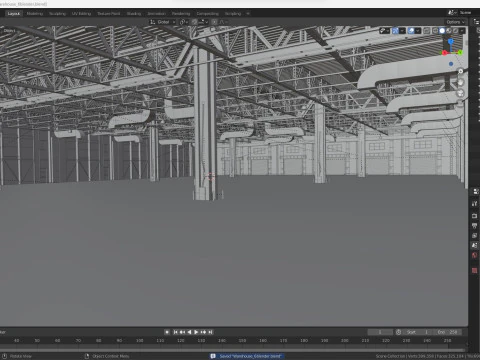Open the viewport shading options dropdown arrow
This screenshot has height=360, width=480.
[462, 31]
